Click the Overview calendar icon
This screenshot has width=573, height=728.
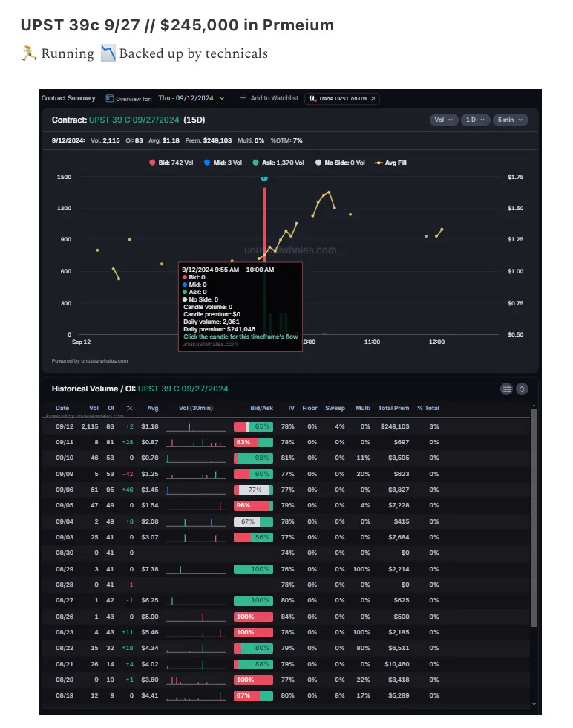click(110, 98)
